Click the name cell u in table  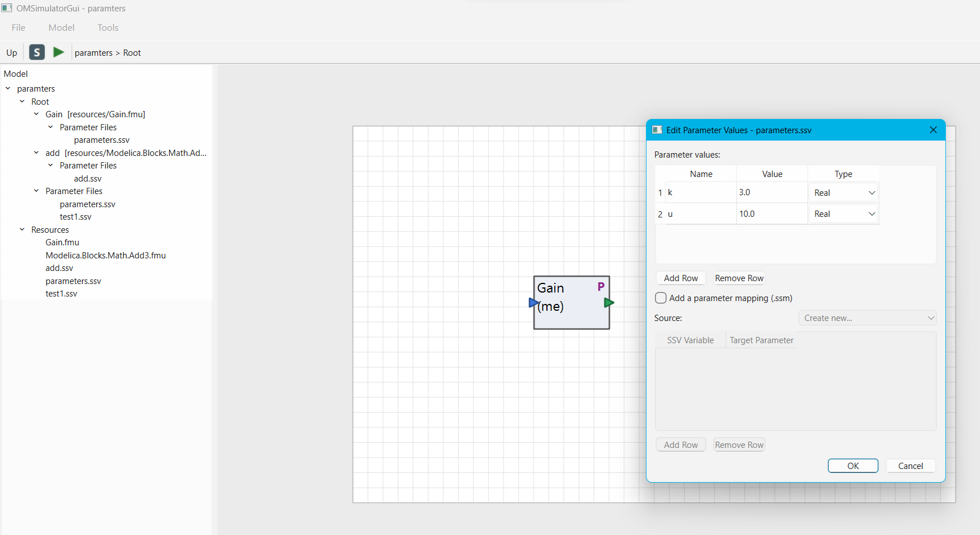pyautogui.click(x=701, y=214)
